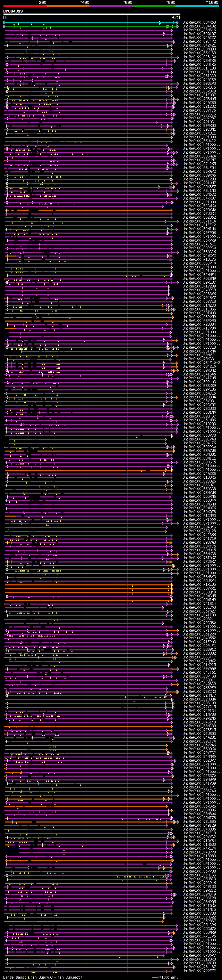Select label UniRef100_Q010M7
Viewport: 222px width, 980px height.
[199, 183]
